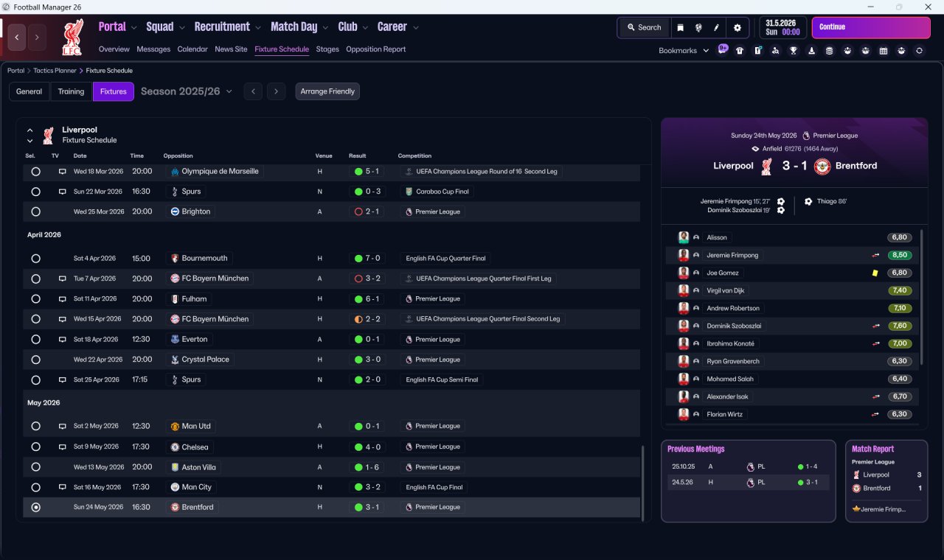The image size is (944, 560).
Task: Open the messages bubble showing 9+
Action: (x=723, y=49)
